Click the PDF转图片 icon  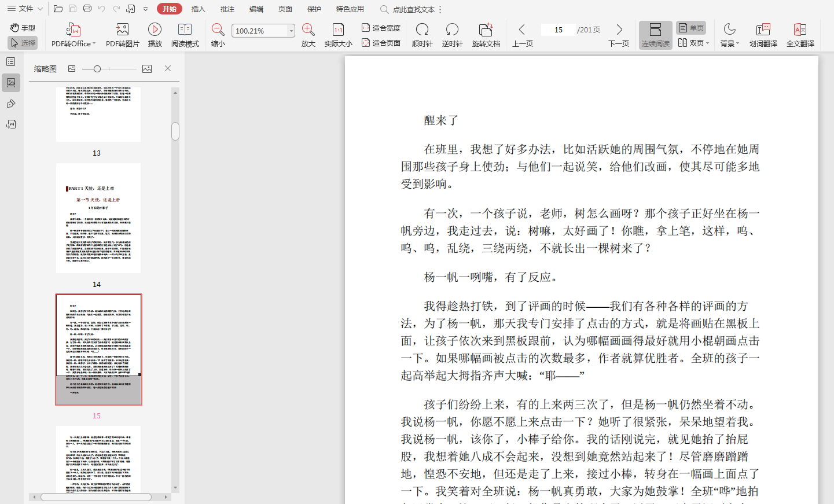(122, 30)
